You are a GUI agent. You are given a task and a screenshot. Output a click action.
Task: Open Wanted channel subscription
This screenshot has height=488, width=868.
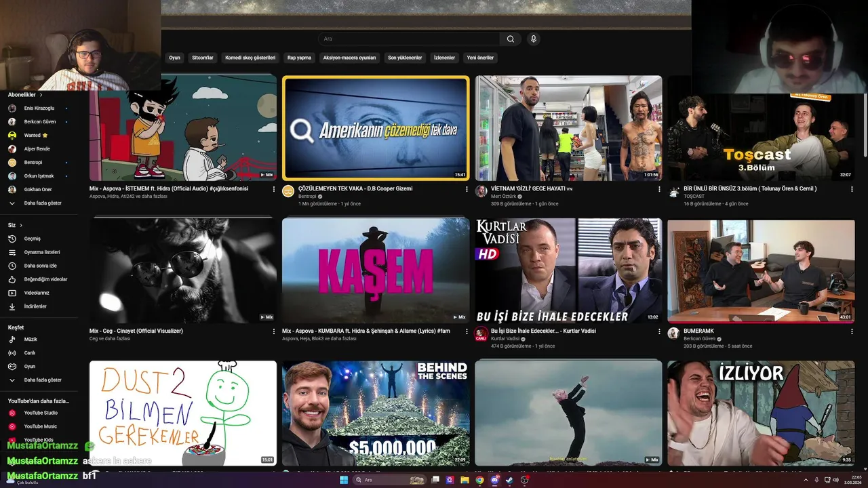32,135
